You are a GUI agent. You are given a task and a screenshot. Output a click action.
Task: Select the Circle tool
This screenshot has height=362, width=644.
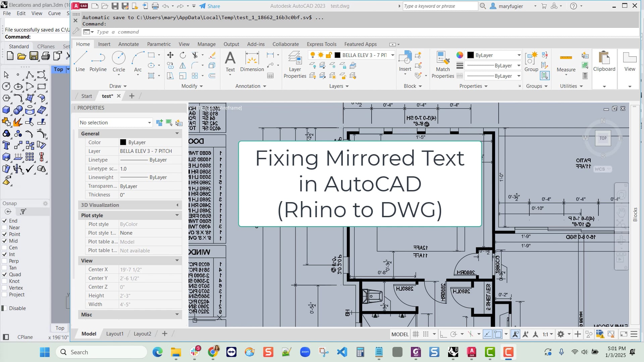click(119, 62)
